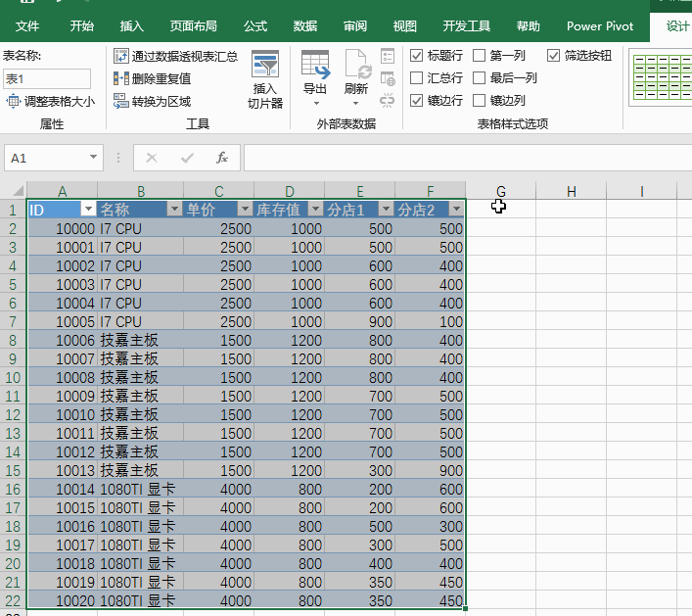The image size is (692, 616).
Task: Click the table properties icon in external data group
Action: point(387,56)
